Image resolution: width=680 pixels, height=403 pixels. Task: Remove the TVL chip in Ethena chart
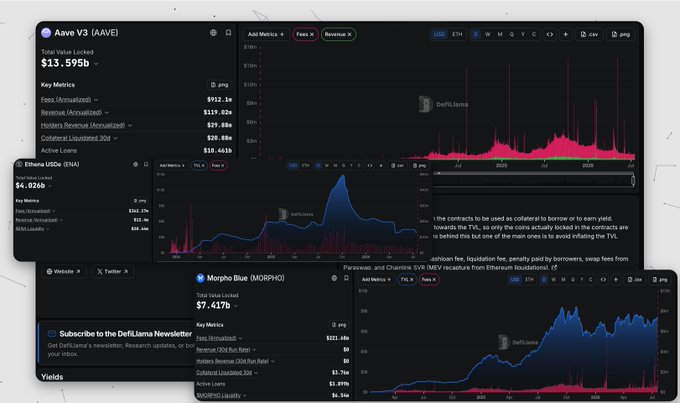tap(203, 166)
